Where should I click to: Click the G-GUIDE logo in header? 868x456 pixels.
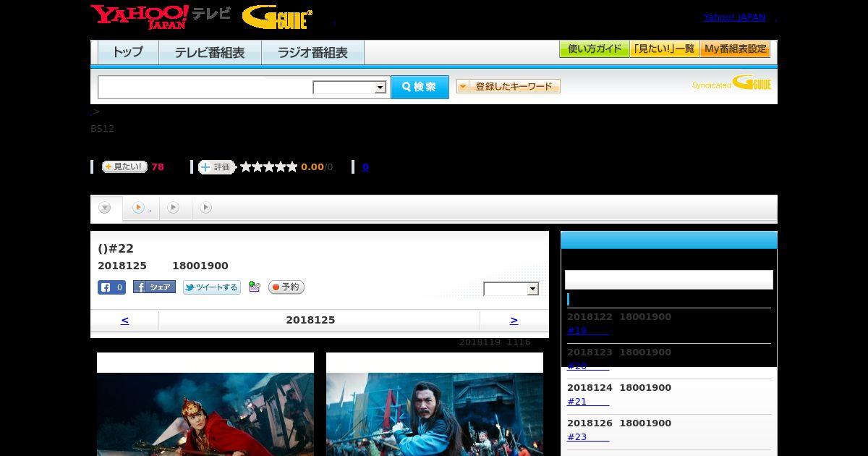pos(277,17)
